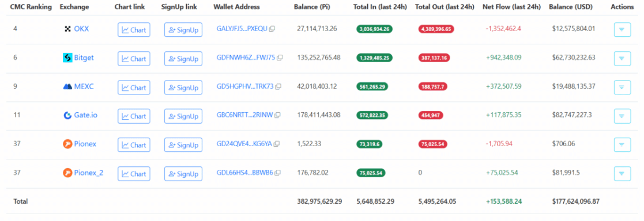Click SignUp button for Pionex

coord(183,144)
